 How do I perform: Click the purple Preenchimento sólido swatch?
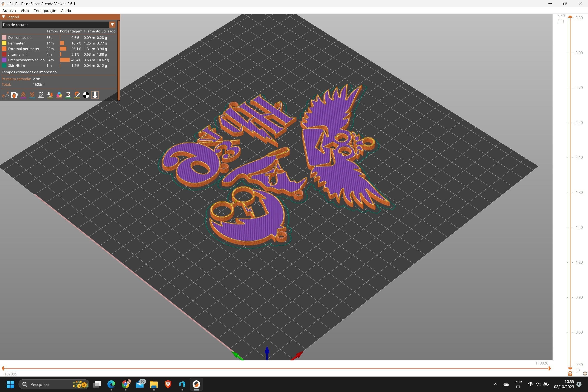(4, 60)
